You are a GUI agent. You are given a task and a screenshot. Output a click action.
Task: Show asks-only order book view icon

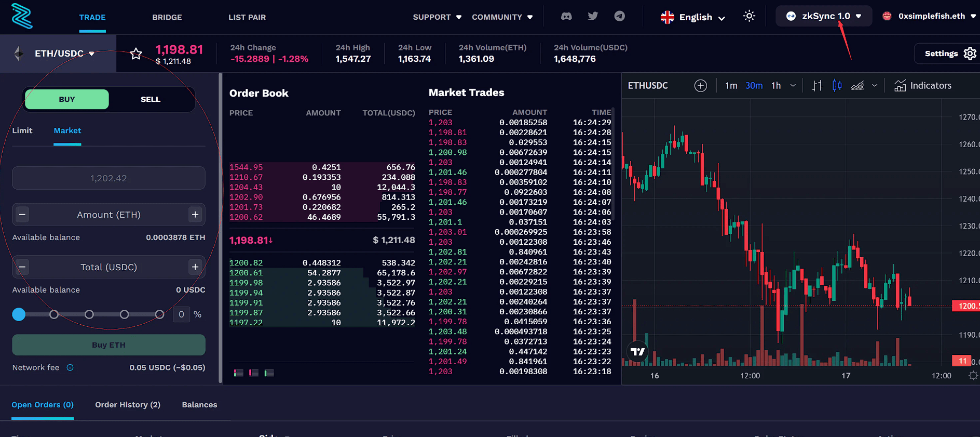(x=254, y=373)
